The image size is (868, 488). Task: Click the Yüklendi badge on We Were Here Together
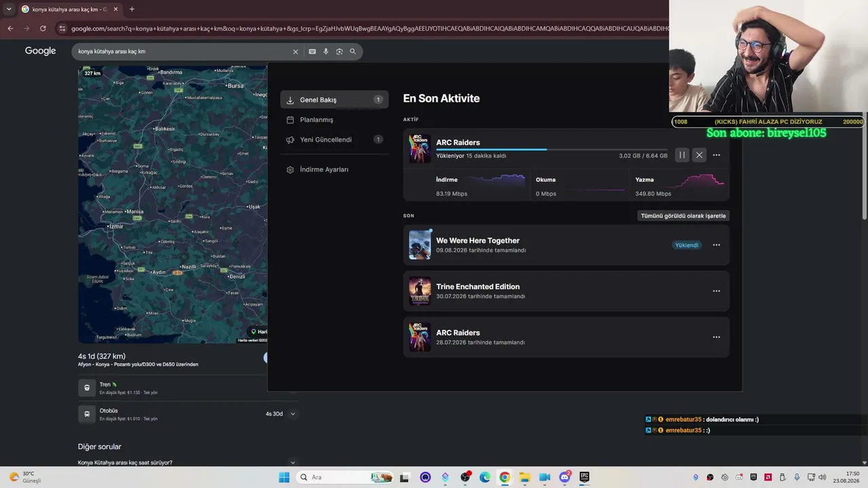(x=686, y=245)
